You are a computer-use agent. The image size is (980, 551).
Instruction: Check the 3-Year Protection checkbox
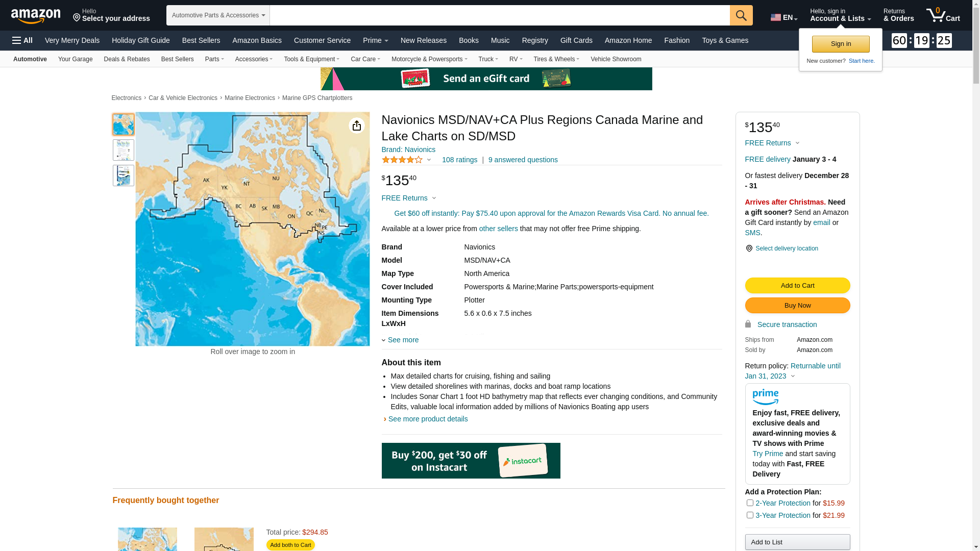(750, 515)
